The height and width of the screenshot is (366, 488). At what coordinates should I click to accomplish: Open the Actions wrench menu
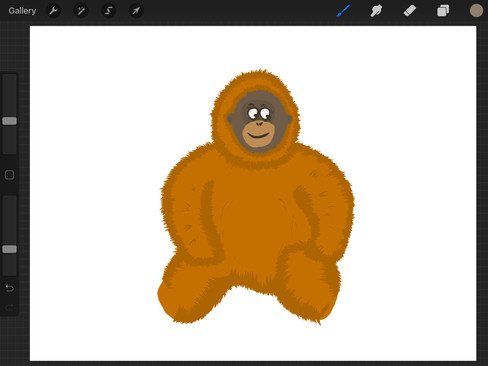(53, 11)
